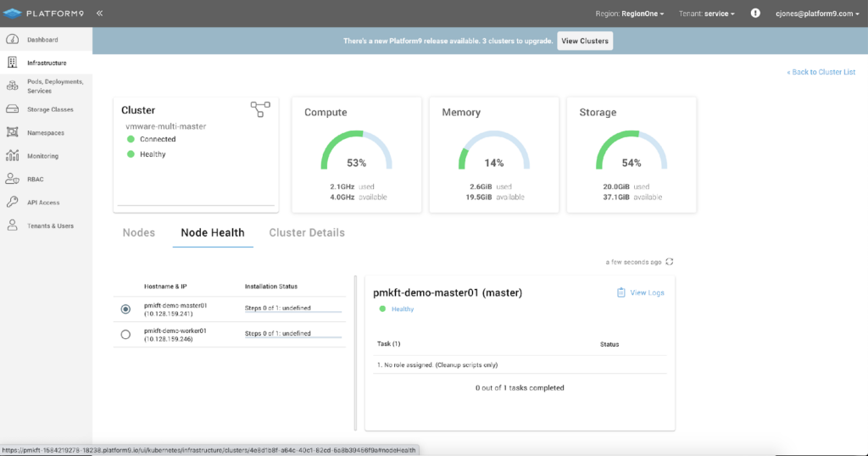
Task: Click the Storage 54% gauge
Action: click(x=631, y=151)
